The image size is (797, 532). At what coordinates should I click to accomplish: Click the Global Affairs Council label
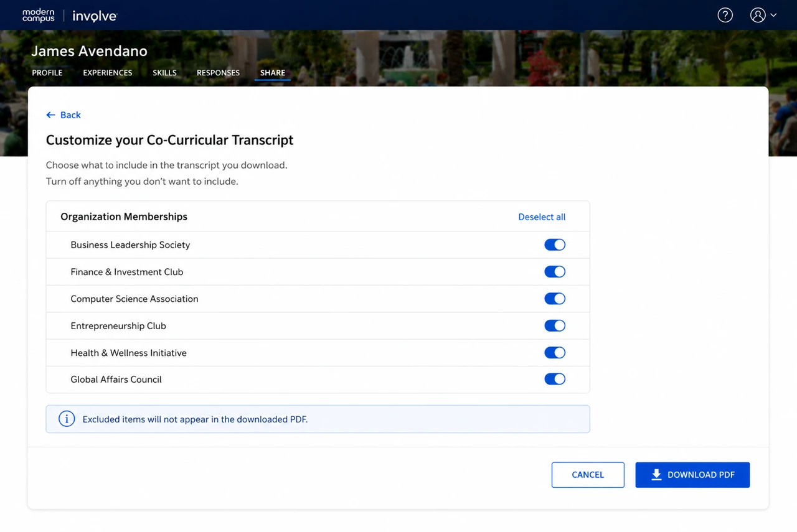pyautogui.click(x=116, y=380)
